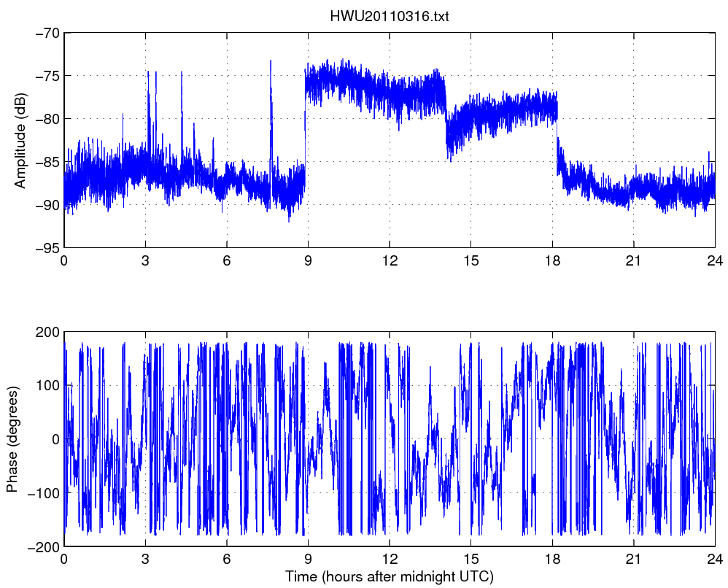Click the -85 tick on amplitude axis

click(x=47, y=162)
